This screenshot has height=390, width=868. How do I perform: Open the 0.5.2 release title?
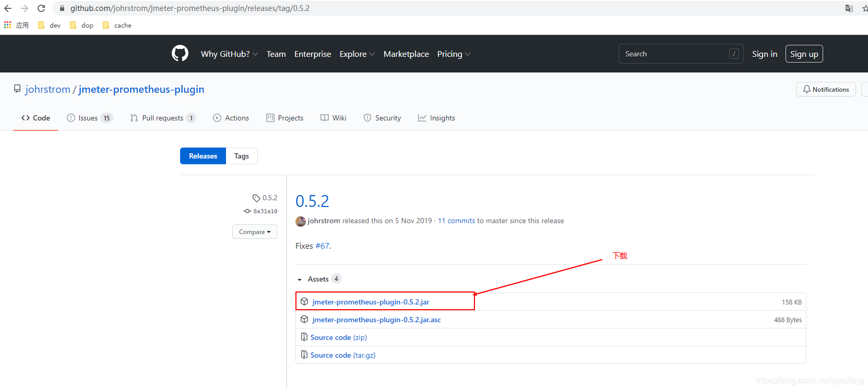click(312, 201)
